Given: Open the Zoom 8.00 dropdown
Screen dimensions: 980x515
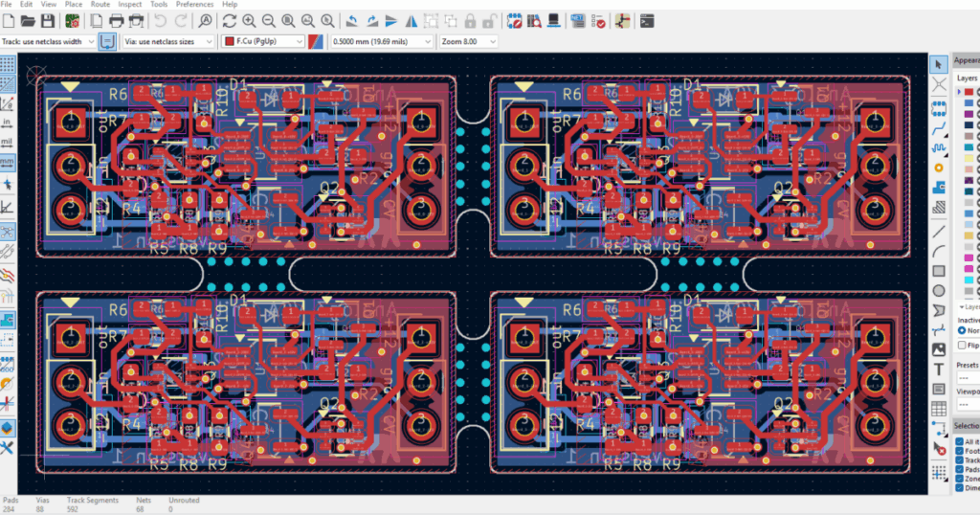Looking at the screenshot, I should point(468,41).
